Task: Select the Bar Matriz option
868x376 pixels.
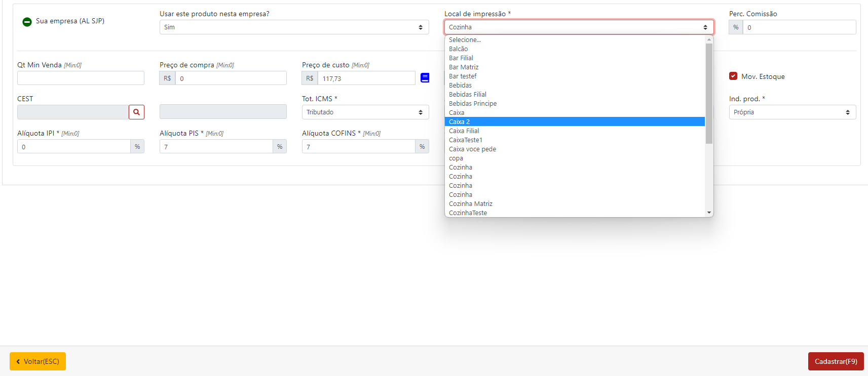Action: pyautogui.click(x=463, y=67)
